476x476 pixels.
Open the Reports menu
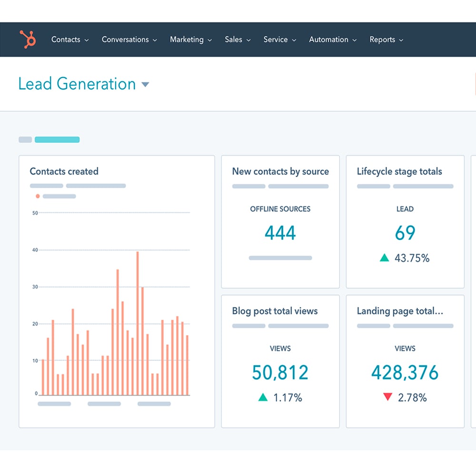(386, 40)
